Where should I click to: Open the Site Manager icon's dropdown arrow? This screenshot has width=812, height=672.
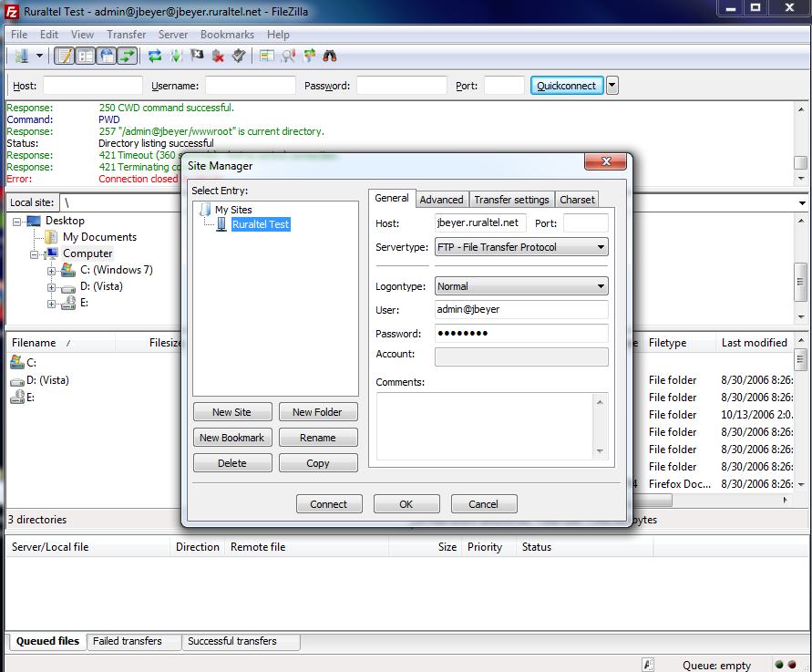pos(39,56)
